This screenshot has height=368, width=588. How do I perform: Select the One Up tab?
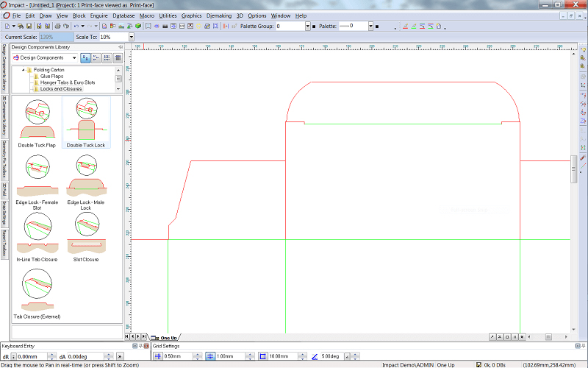(x=168, y=337)
